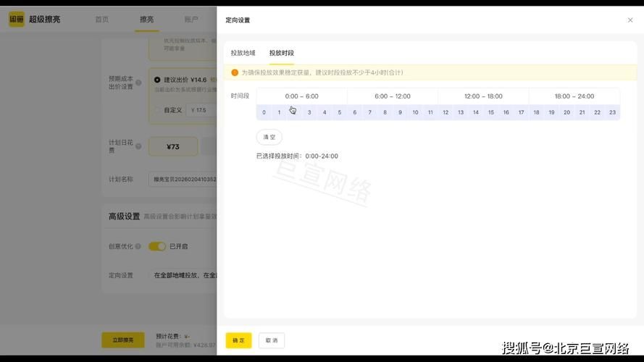
Task: Select the 12:00 – 18:00 time range header
Action: click(483, 96)
